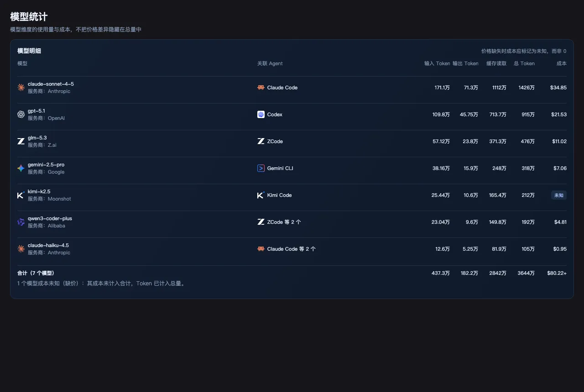Sort by the 输入 Token column header
This screenshot has height=392, width=584.
437,63
